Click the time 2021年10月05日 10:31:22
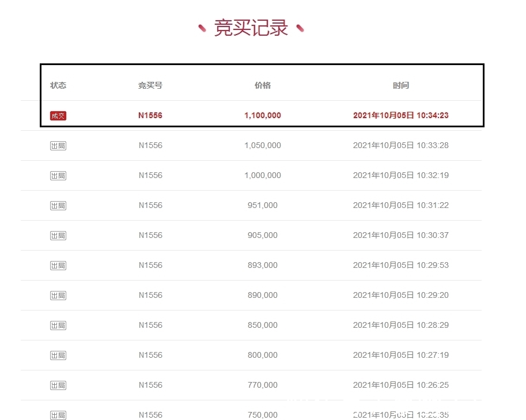 401,205
